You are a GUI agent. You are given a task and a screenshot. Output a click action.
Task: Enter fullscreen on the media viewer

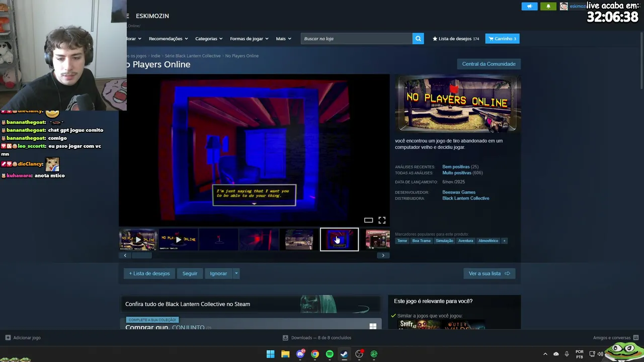pos(382,220)
